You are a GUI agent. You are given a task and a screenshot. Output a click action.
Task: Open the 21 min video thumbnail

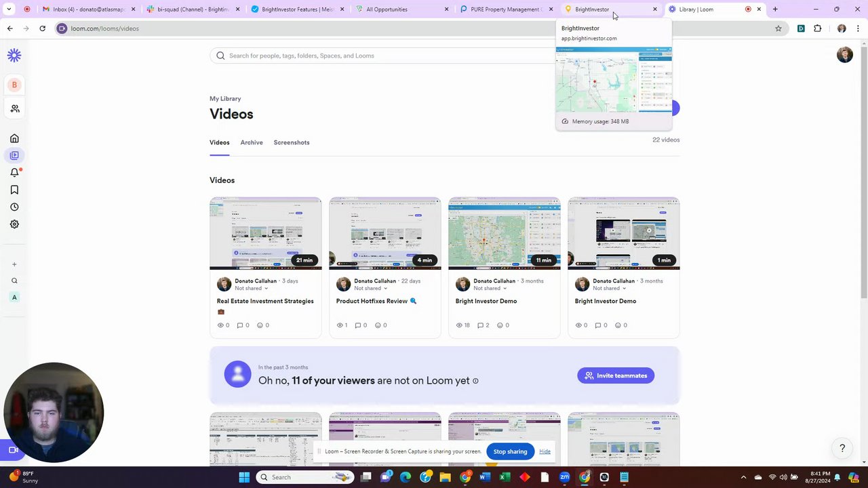(x=265, y=233)
